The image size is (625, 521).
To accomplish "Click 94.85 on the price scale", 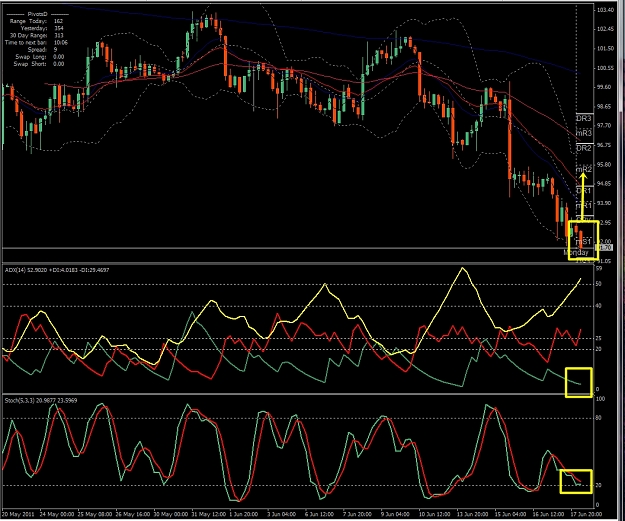I will coord(606,184).
